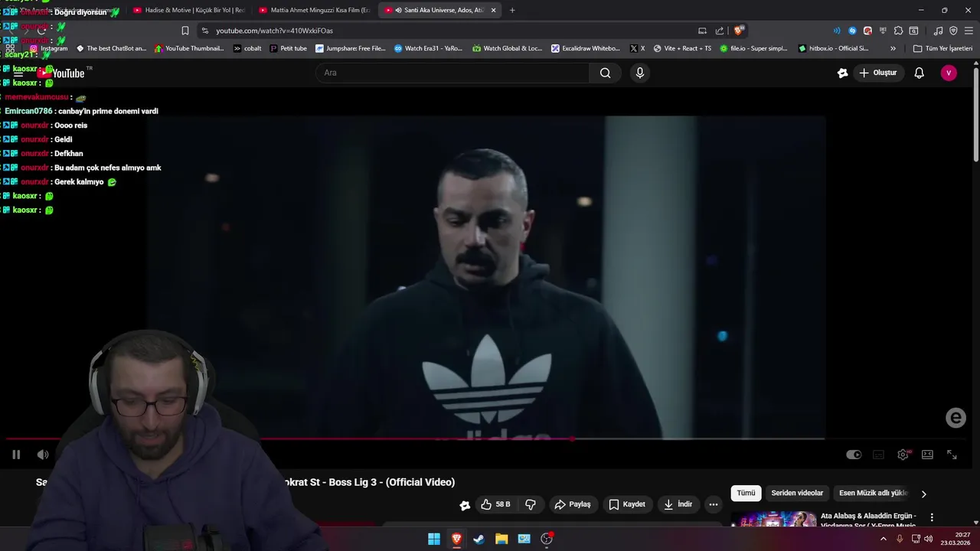Click the Oluştur create button
Viewport: 980px width, 551px height.
[x=878, y=73]
